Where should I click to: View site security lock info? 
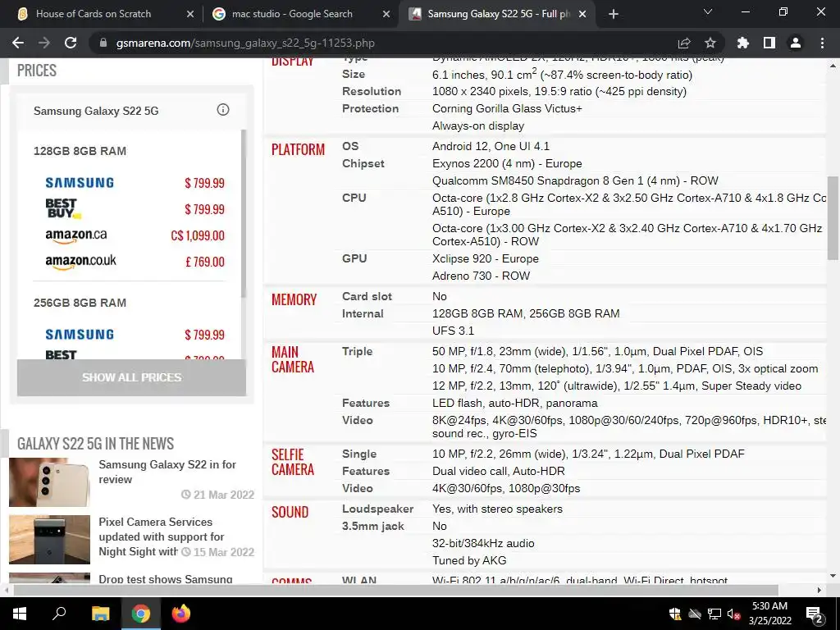tap(103, 43)
